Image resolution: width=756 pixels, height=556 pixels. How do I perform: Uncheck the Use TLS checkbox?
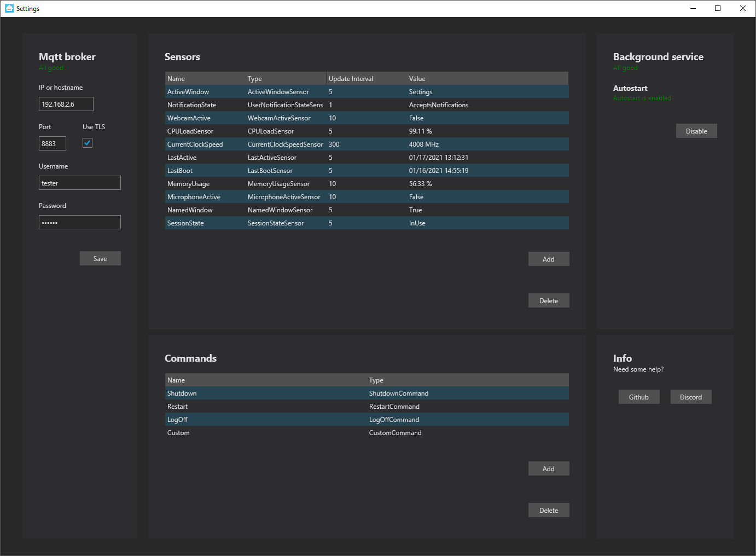coord(87,143)
